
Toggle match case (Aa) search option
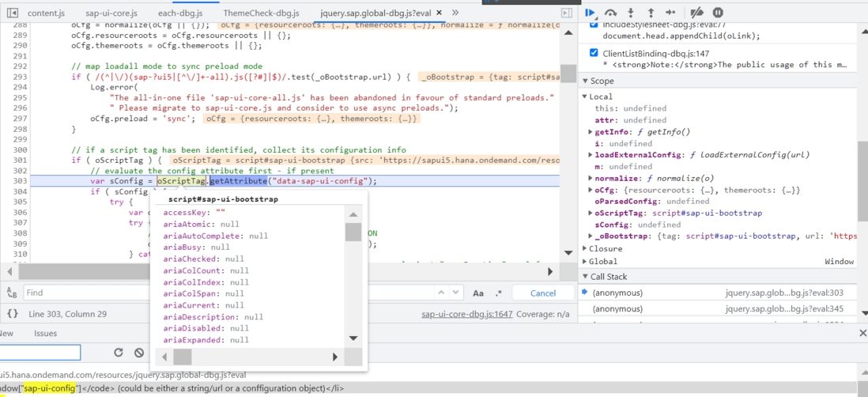point(479,293)
